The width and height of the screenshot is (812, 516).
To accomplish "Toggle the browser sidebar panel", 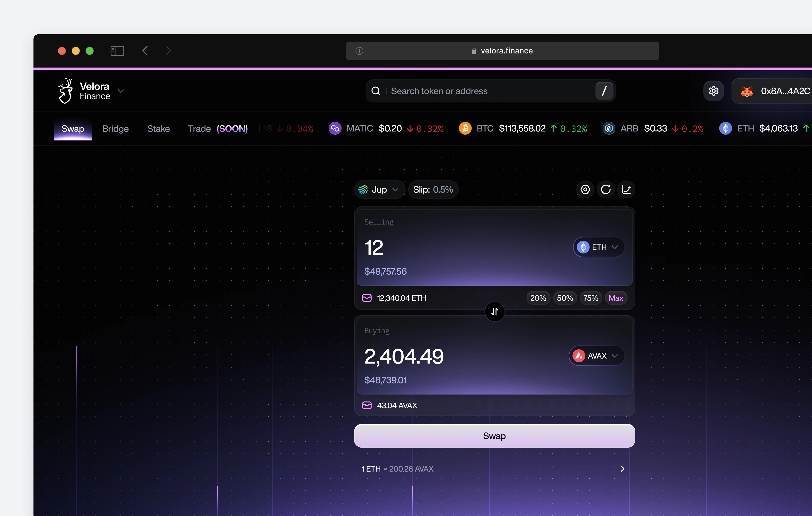I will point(117,51).
